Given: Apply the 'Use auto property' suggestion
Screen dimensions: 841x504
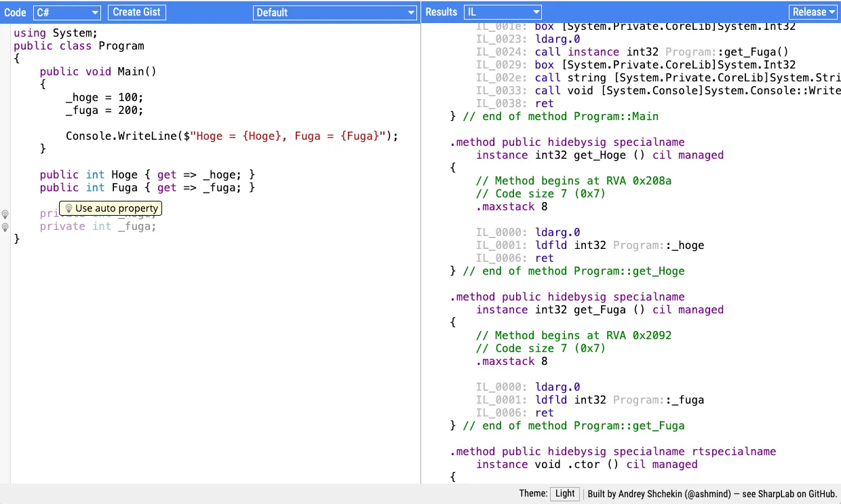Looking at the screenshot, I should click(111, 208).
